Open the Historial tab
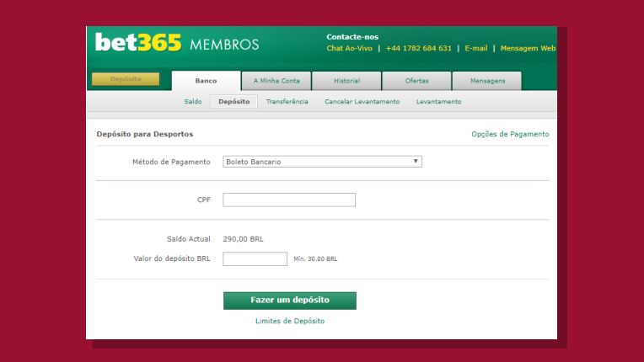The width and height of the screenshot is (644, 362). coord(346,81)
